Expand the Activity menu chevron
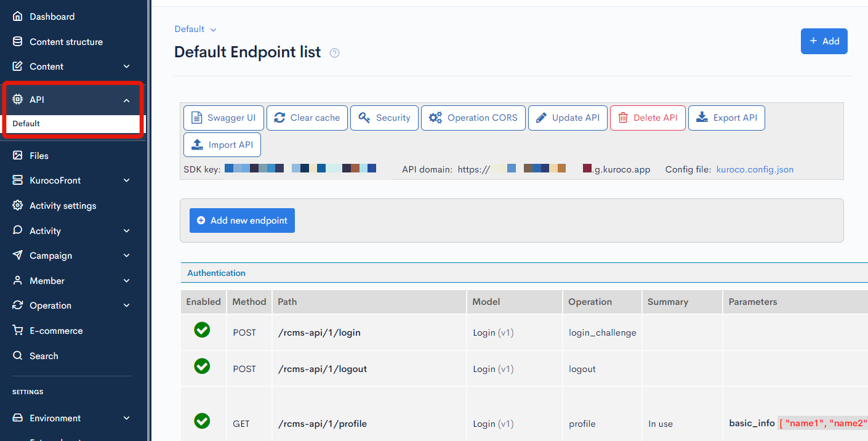 pyautogui.click(x=127, y=231)
